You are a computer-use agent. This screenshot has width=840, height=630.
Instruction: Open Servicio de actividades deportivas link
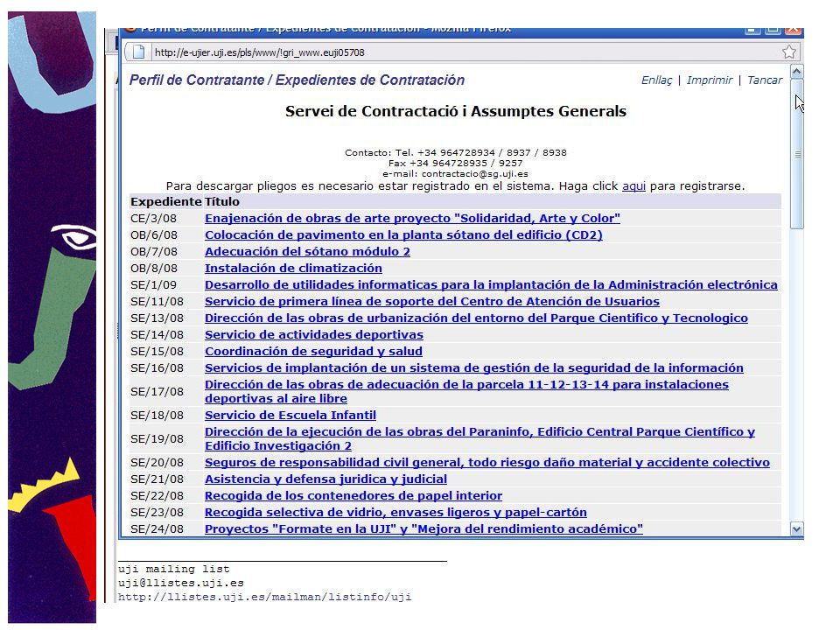(x=314, y=335)
